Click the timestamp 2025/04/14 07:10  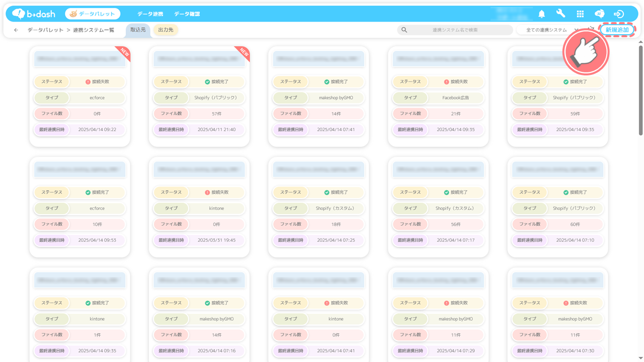point(575,240)
